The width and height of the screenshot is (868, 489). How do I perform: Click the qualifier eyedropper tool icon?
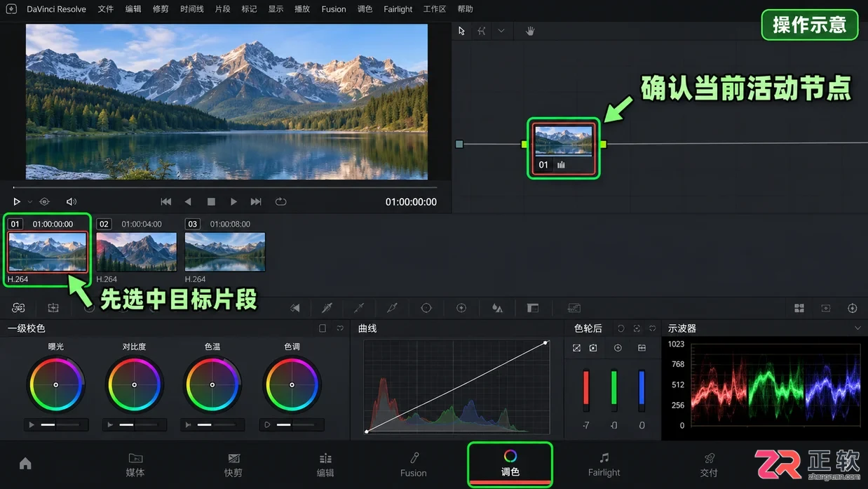(x=327, y=308)
